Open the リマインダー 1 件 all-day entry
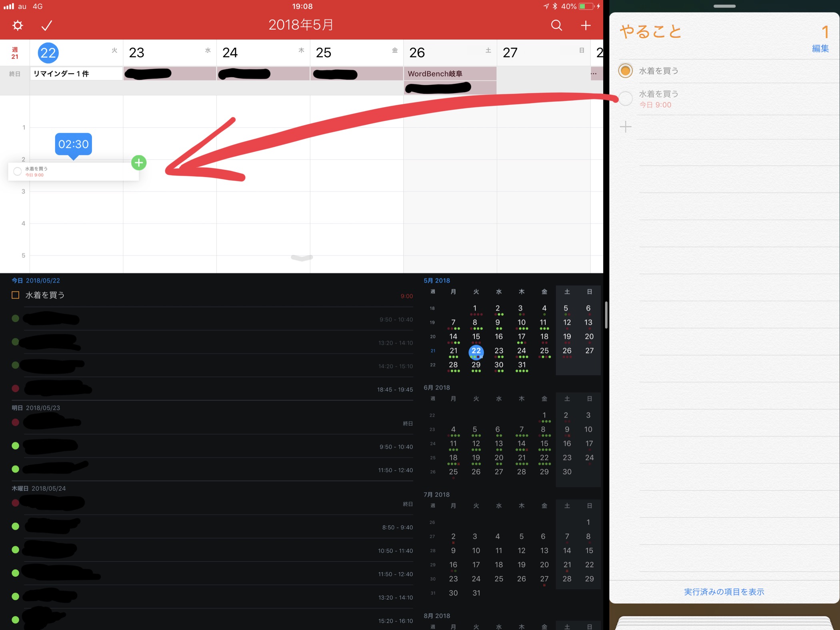 tap(76, 74)
